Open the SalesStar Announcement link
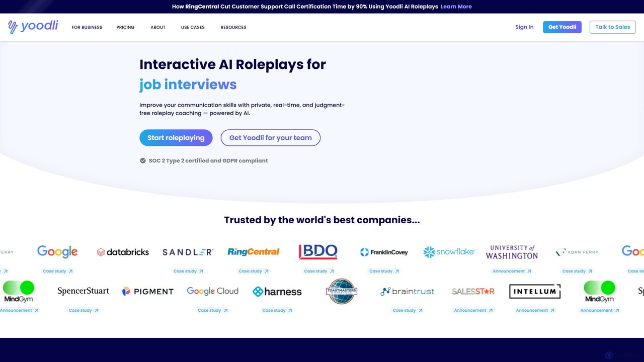 click(x=473, y=310)
